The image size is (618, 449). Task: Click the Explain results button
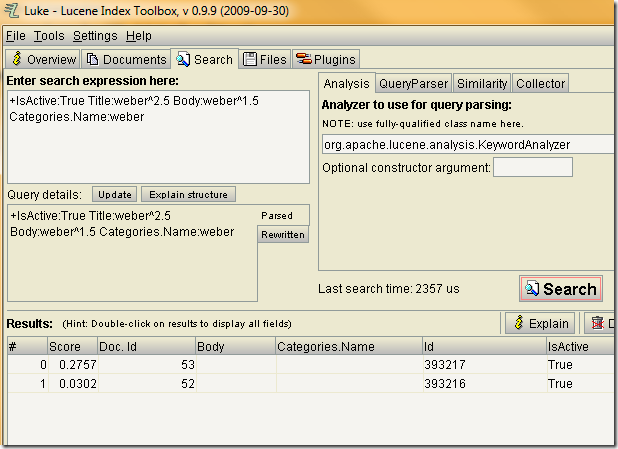click(540, 323)
